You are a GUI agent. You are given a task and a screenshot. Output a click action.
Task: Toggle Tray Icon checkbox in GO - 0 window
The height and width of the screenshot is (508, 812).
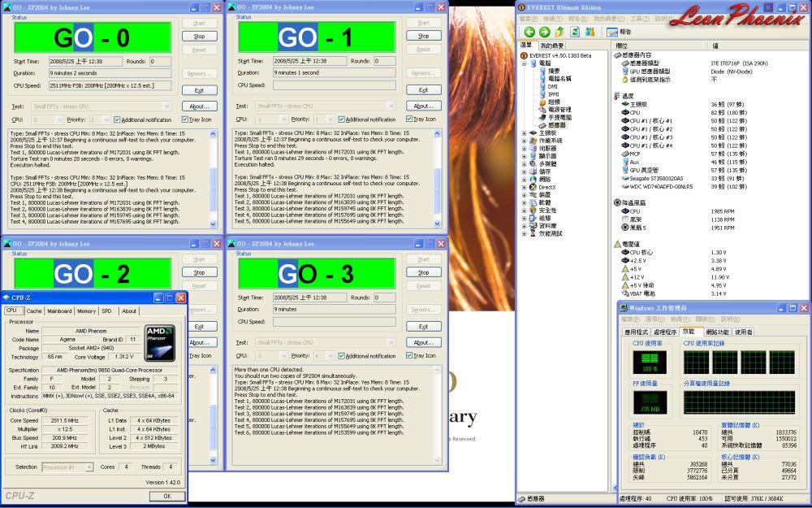pos(185,119)
